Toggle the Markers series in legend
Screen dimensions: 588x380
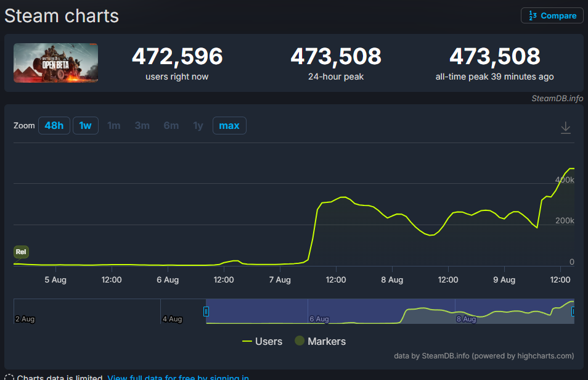(x=321, y=341)
